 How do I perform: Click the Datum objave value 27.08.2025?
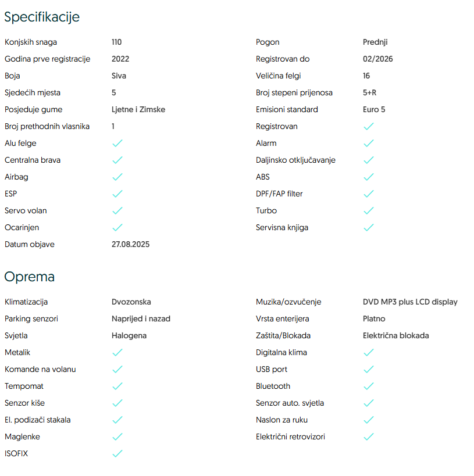click(130, 244)
